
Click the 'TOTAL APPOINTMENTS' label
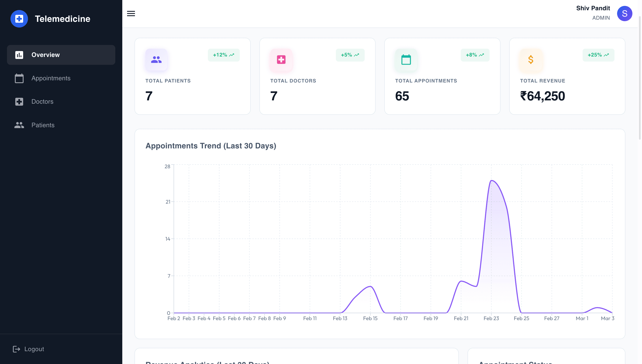pos(426,81)
